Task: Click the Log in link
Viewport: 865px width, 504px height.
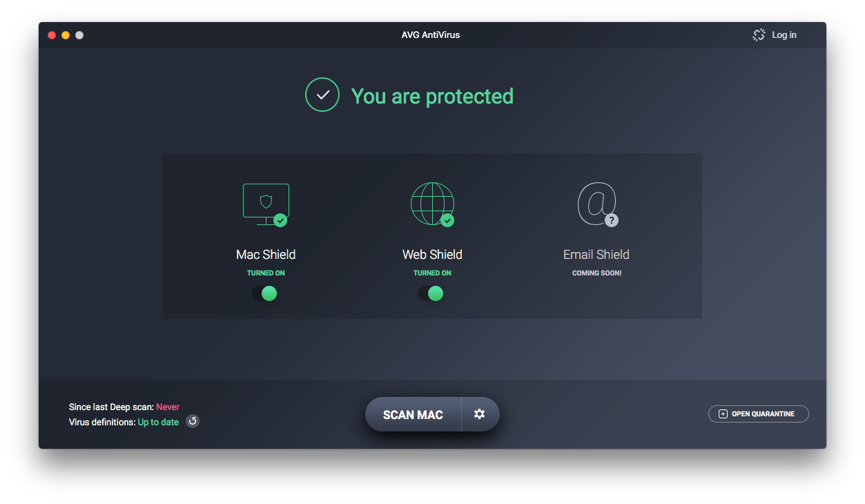Action: coord(784,35)
